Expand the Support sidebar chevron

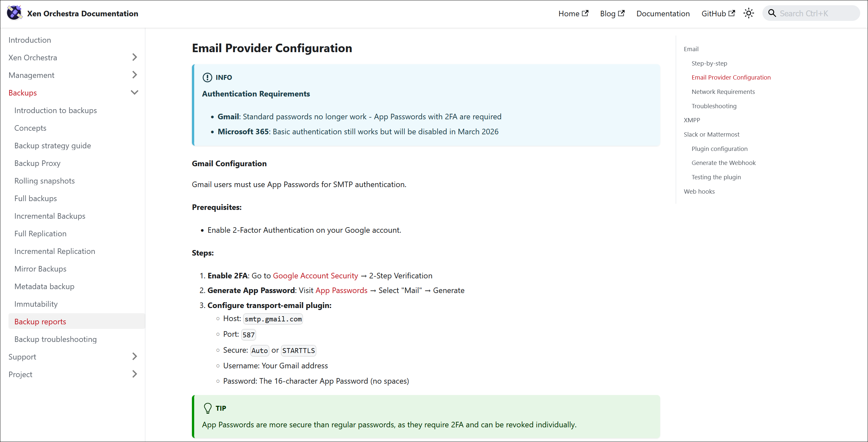pyautogui.click(x=135, y=356)
